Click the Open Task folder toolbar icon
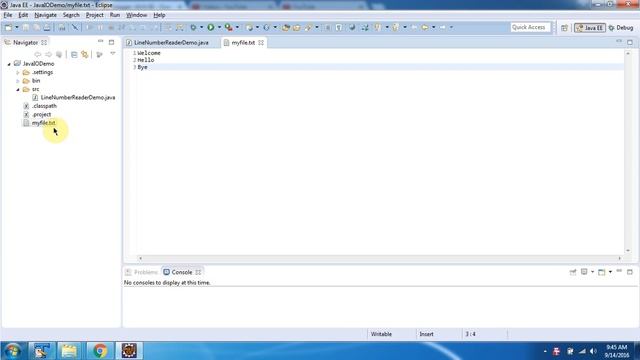Viewport: 640px width, 360px height. coord(297,27)
